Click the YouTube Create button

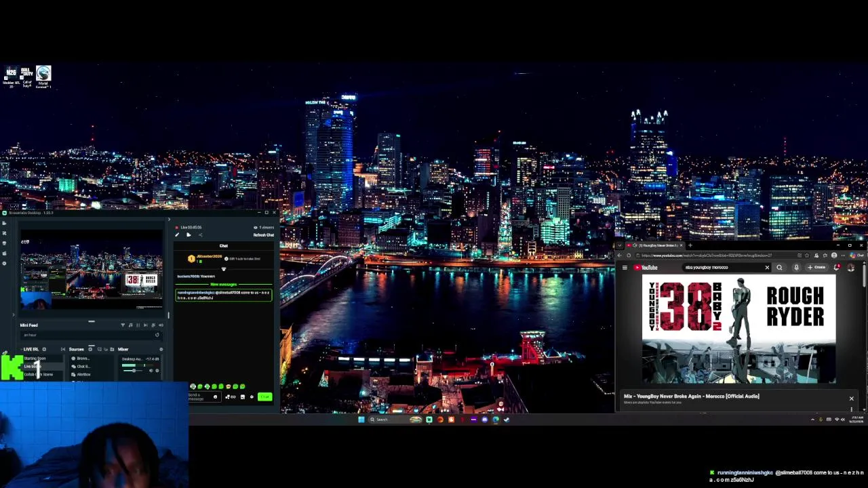pyautogui.click(x=817, y=267)
